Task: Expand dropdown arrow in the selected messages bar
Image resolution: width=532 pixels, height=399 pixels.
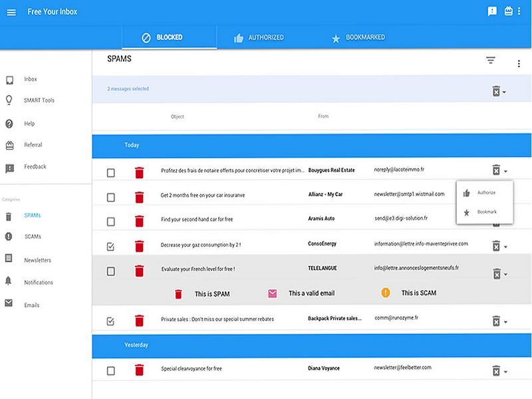Action: coord(505,92)
